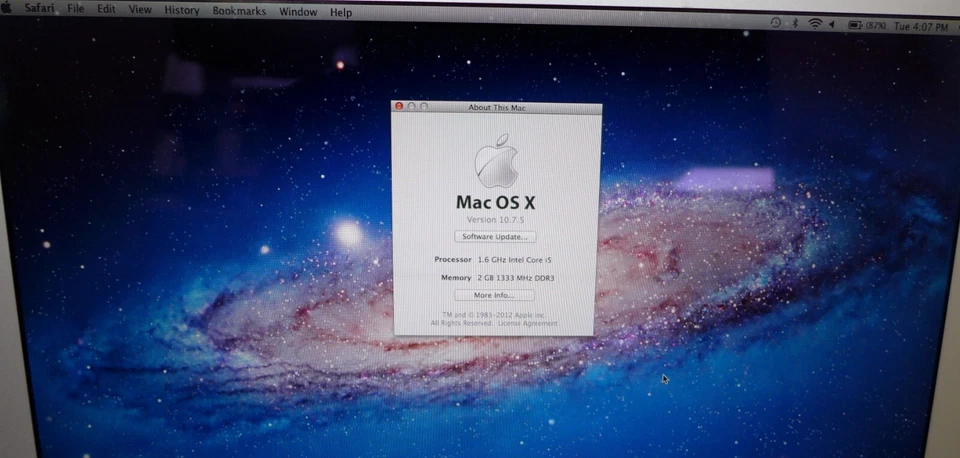Click the Software Update button

click(x=495, y=236)
